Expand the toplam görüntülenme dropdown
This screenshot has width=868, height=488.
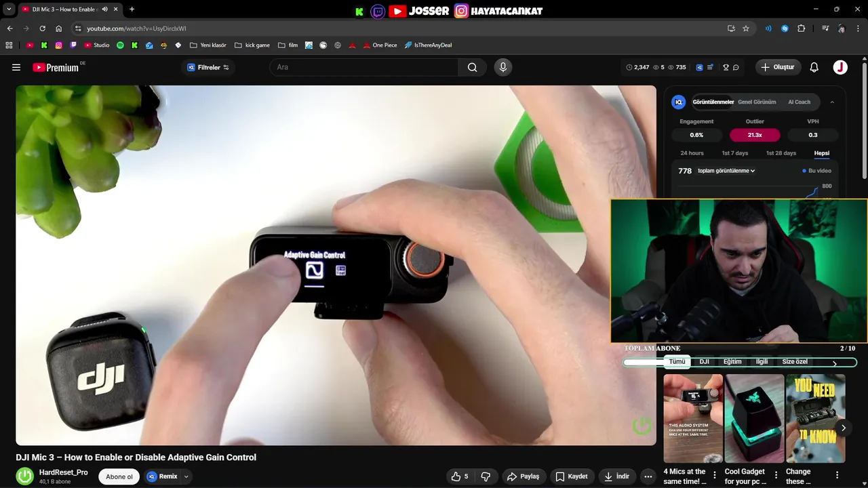tap(726, 171)
